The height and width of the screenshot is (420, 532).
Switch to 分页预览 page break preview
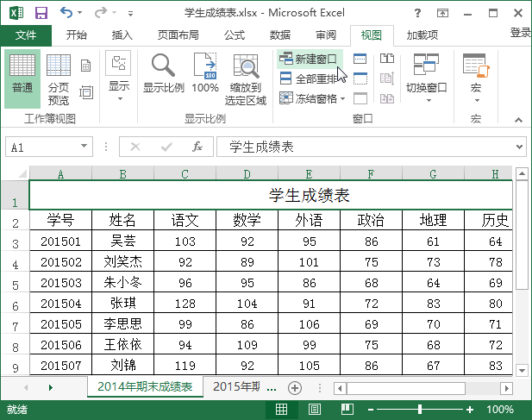(59, 78)
